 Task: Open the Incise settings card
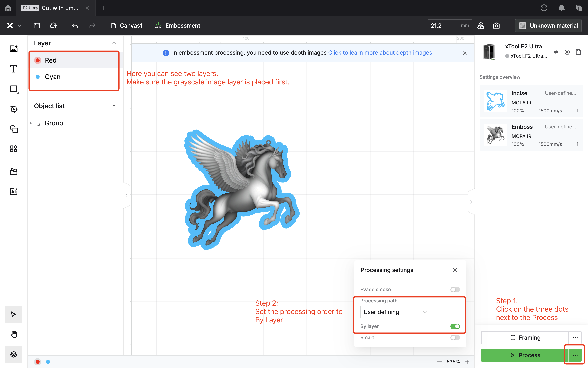pos(531,101)
